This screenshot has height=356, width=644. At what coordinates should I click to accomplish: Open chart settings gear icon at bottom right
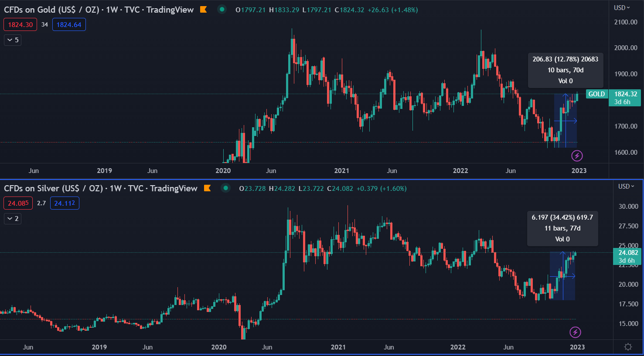628,347
